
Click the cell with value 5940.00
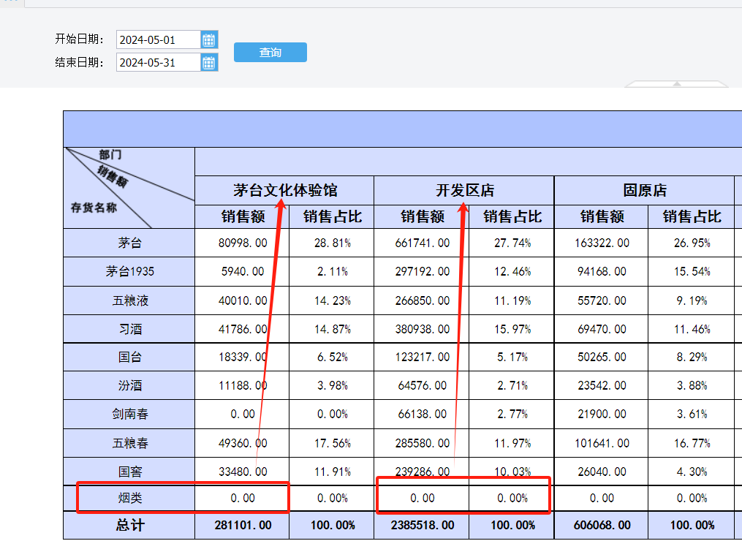[242, 271]
